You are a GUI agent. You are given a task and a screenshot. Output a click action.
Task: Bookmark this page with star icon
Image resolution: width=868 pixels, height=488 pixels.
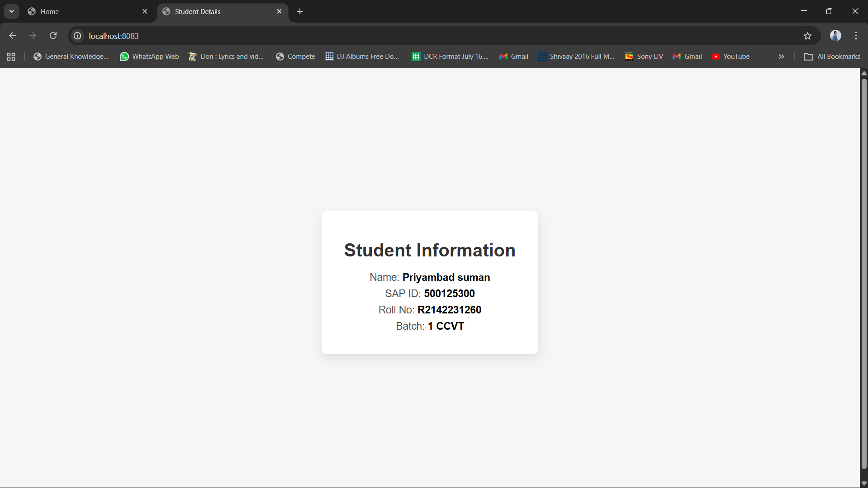pos(807,36)
